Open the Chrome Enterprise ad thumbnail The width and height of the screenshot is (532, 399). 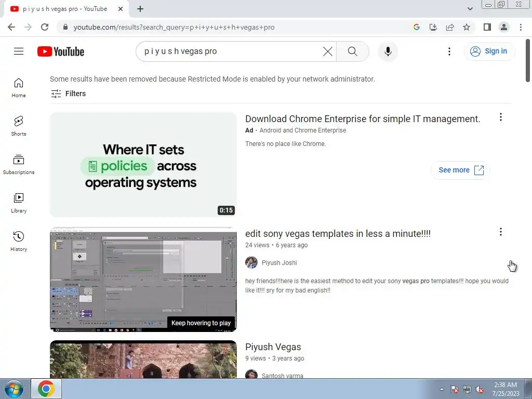click(143, 165)
